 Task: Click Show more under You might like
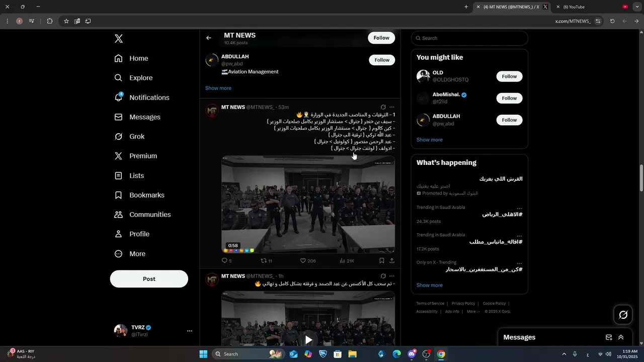tap(430, 140)
